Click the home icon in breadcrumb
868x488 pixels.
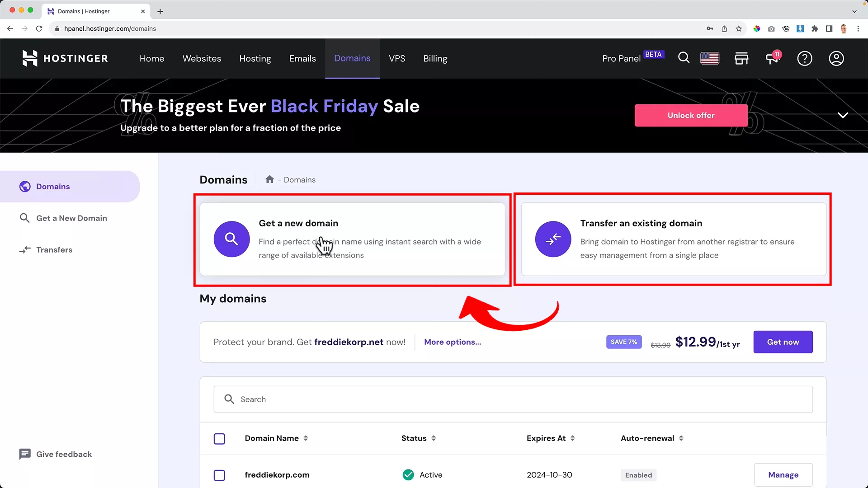[x=270, y=179]
